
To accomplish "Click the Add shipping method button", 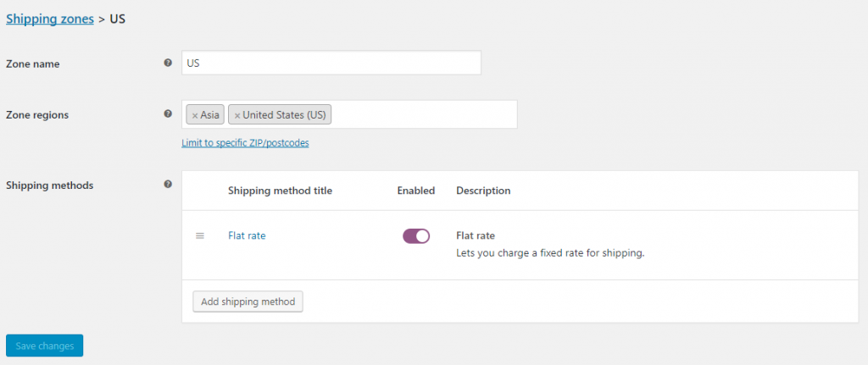I will click(x=248, y=302).
